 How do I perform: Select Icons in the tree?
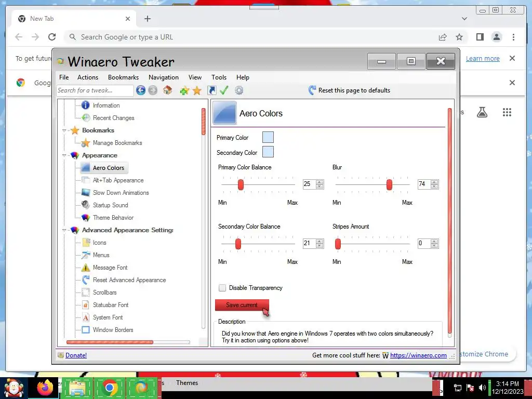[x=99, y=243]
